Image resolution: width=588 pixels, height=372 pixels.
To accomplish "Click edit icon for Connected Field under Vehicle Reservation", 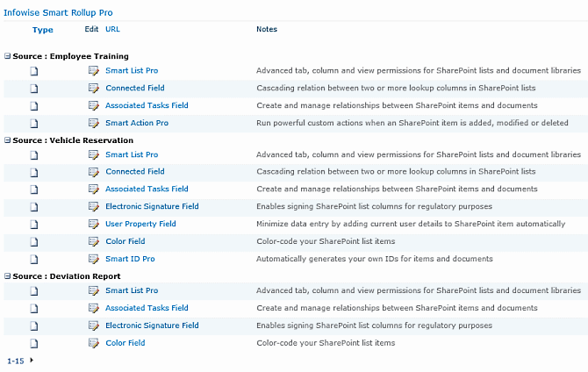I will tap(93, 172).
